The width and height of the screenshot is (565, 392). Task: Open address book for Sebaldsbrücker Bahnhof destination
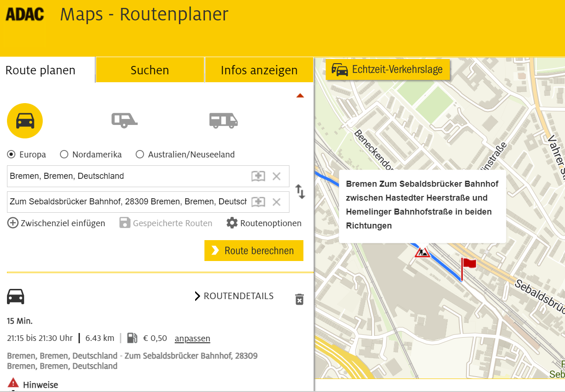[258, 202]
